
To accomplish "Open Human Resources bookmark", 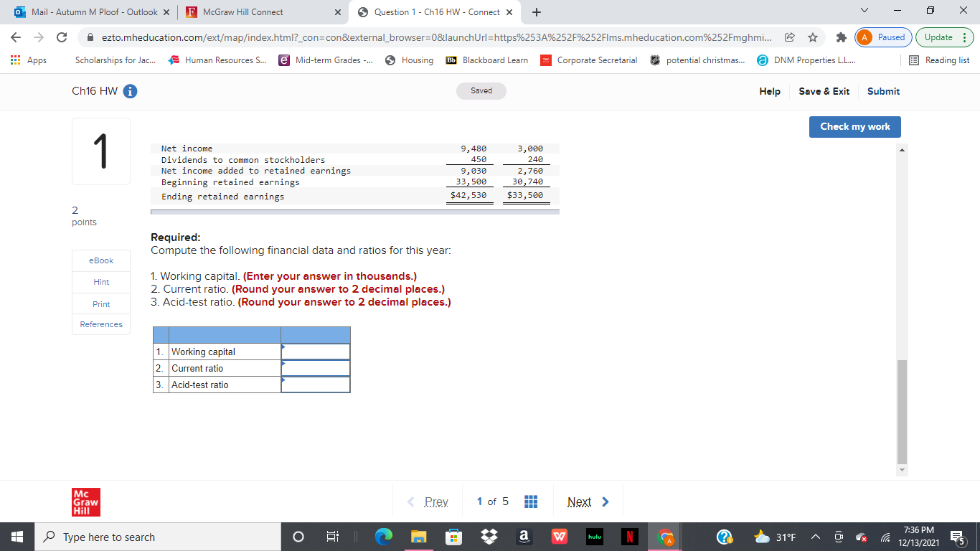I will click(x=217, y=60).
